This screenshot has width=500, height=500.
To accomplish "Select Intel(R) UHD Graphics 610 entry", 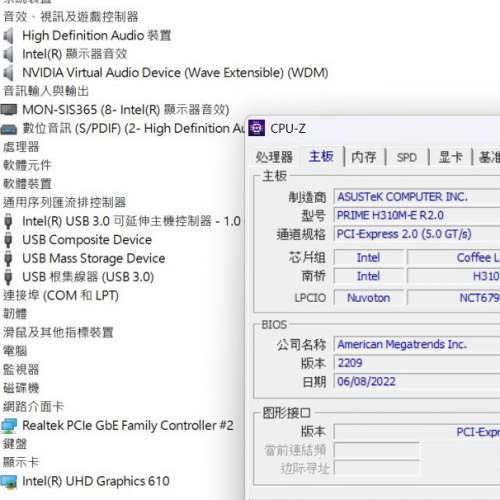I will (x=96, y=482).
